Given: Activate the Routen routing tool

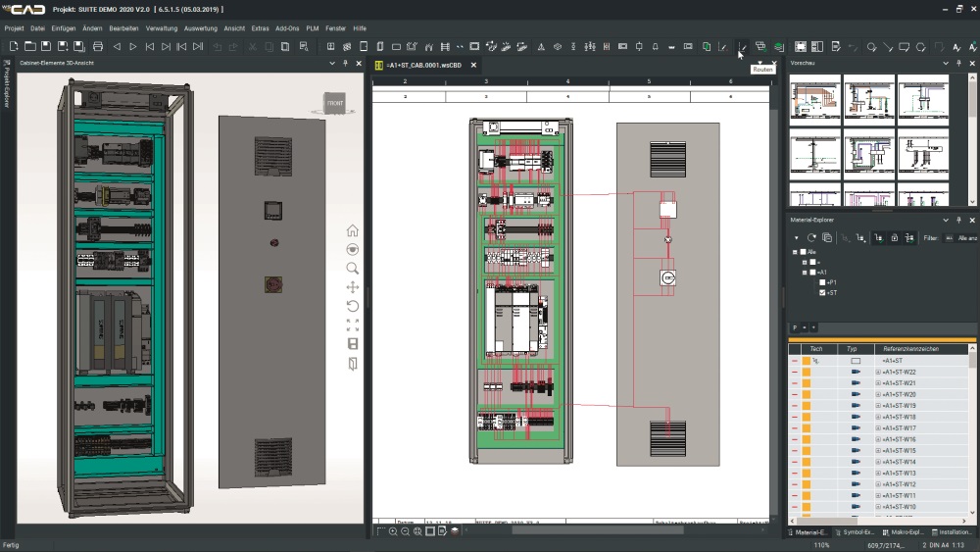Looking at the screenshot, I should coord(743,46).
